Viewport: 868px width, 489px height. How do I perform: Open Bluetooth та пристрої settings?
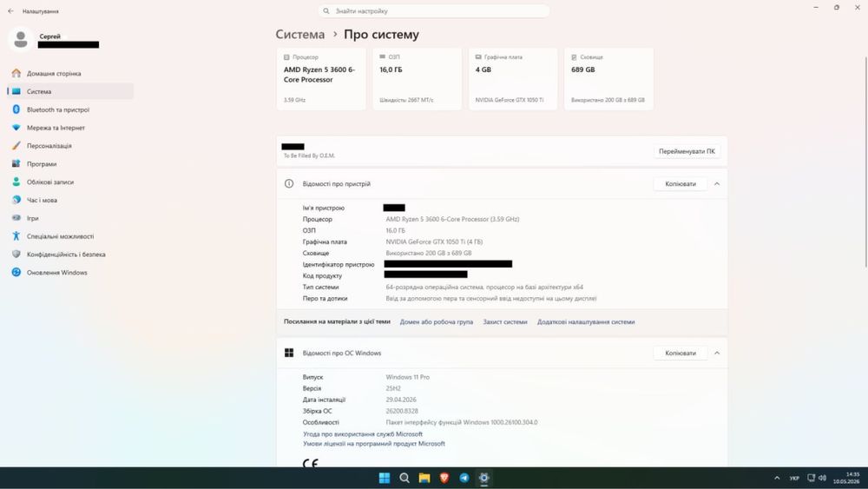click(x=70, y=109)
